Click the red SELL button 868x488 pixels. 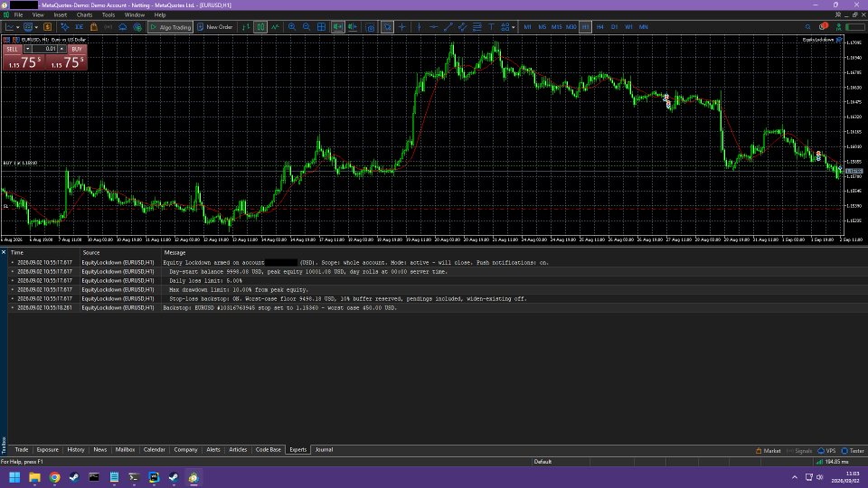12,49
